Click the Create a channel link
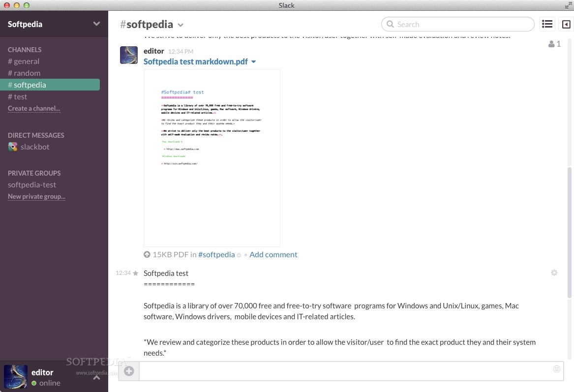Image resolution: width=574 pixels, height=392 pixels. point(34,108)
